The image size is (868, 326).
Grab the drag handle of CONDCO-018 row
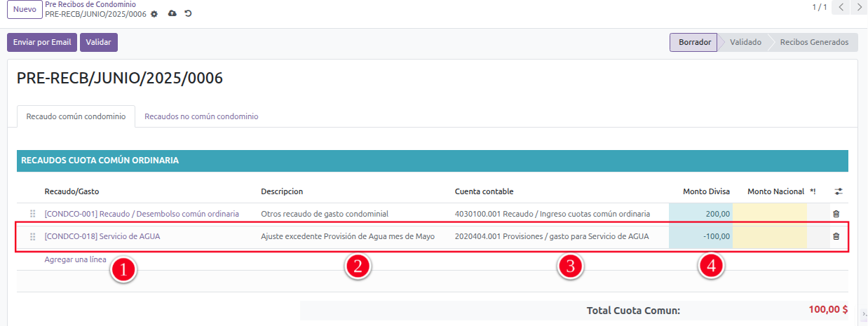(32, 237)
